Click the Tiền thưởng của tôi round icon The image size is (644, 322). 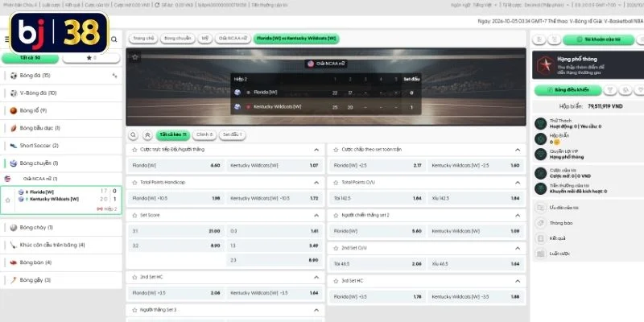[x=540, y=188]
